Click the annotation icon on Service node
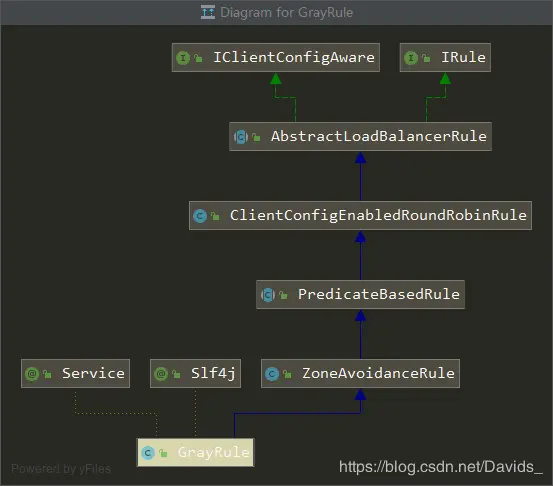This screenshot has height=486, width=553. (32, 374)
